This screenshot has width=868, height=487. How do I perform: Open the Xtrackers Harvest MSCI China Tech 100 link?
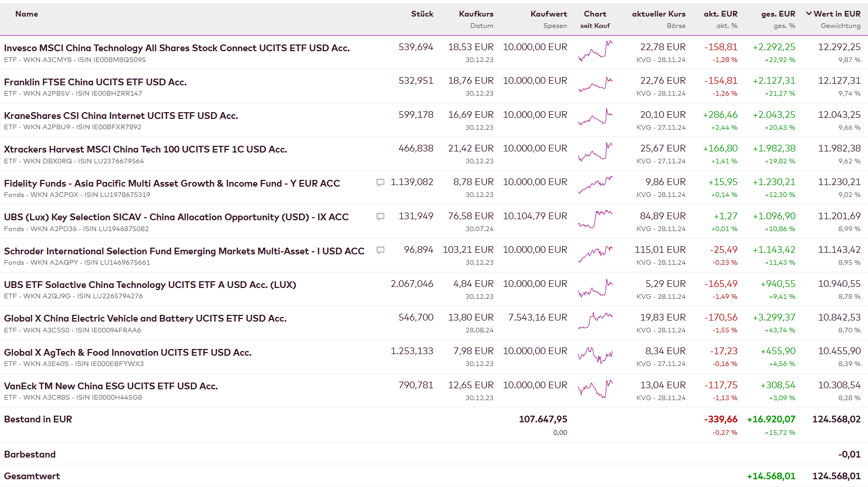[x=145, y=149]
